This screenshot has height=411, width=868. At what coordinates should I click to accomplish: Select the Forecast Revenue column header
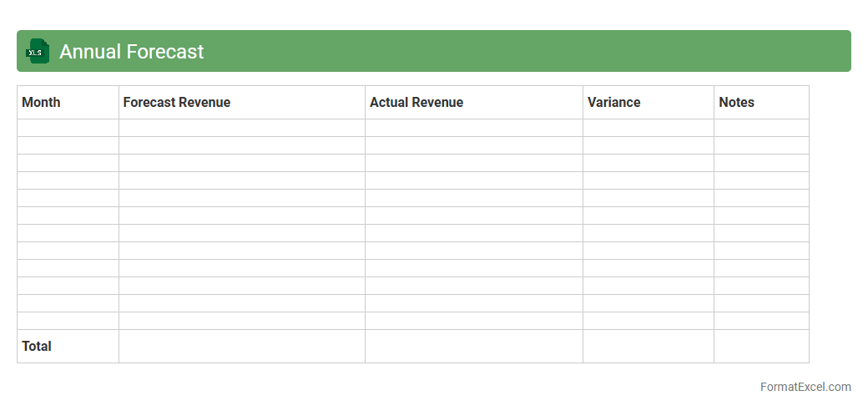click(x=176, y=102)
